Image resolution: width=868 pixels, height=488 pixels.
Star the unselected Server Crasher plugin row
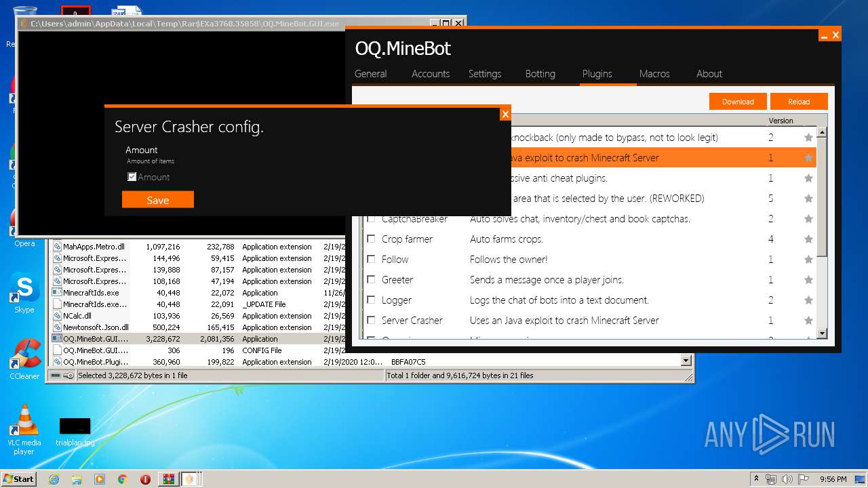click(808, 321)
